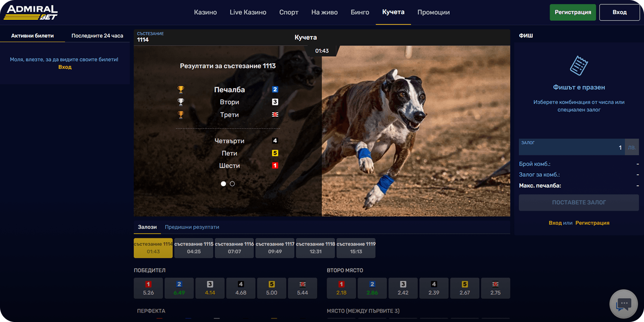Switch to Последните 24 часа tab

[97, 36]
